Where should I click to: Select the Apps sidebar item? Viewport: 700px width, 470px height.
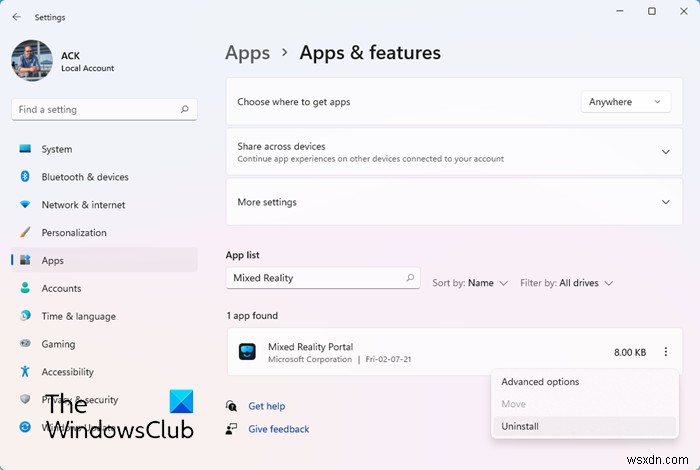pos(104,260)
